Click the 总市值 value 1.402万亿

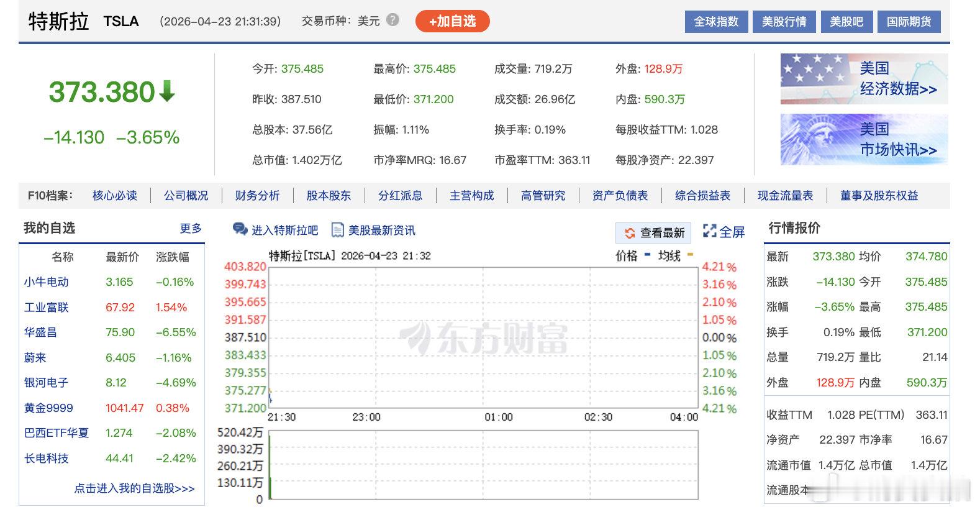point(317,160)
